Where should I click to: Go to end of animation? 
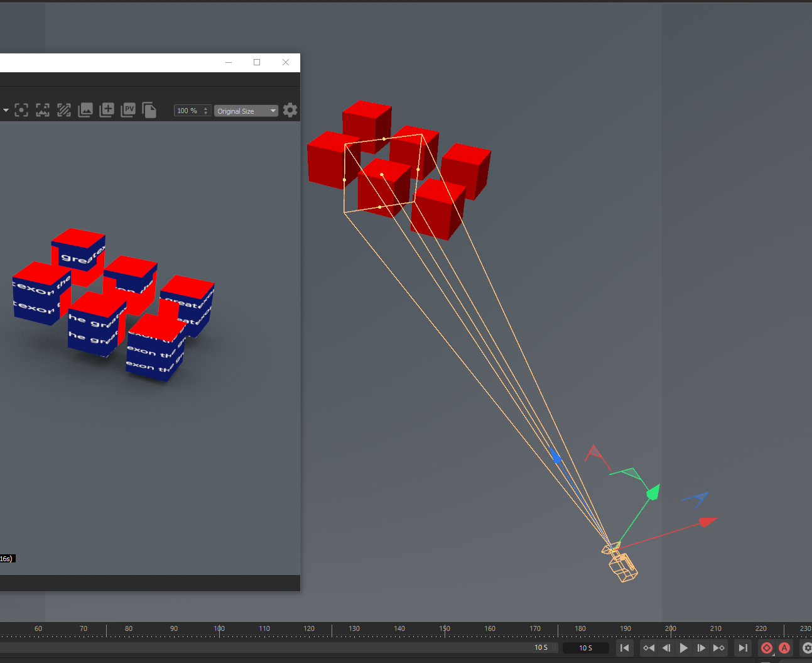[743, 648]
